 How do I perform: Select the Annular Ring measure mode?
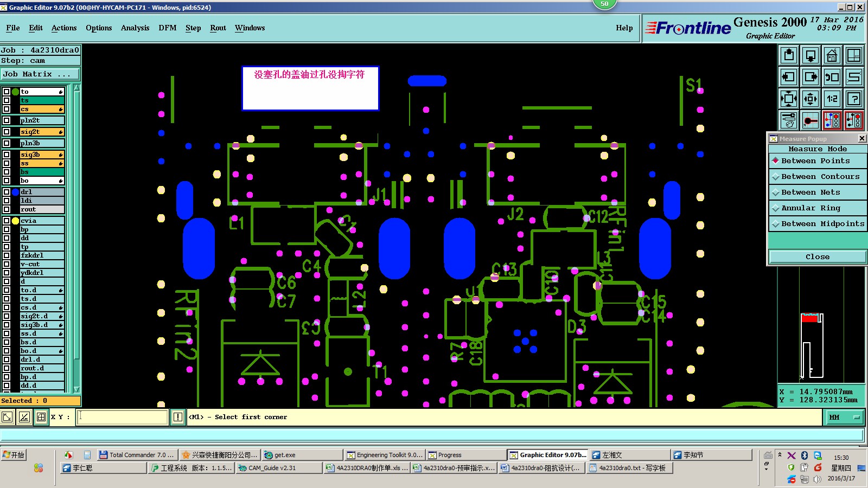(818, 208)
